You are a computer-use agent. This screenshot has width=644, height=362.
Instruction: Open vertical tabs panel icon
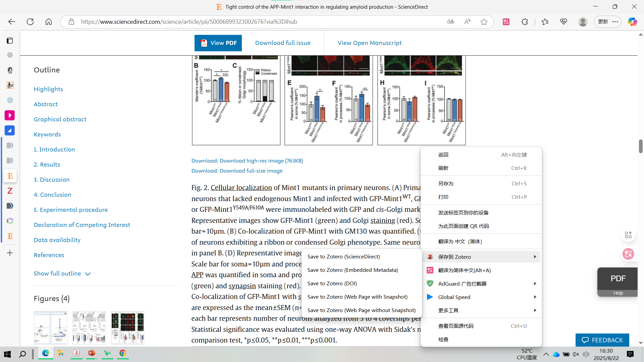click(x=10, y=41)
